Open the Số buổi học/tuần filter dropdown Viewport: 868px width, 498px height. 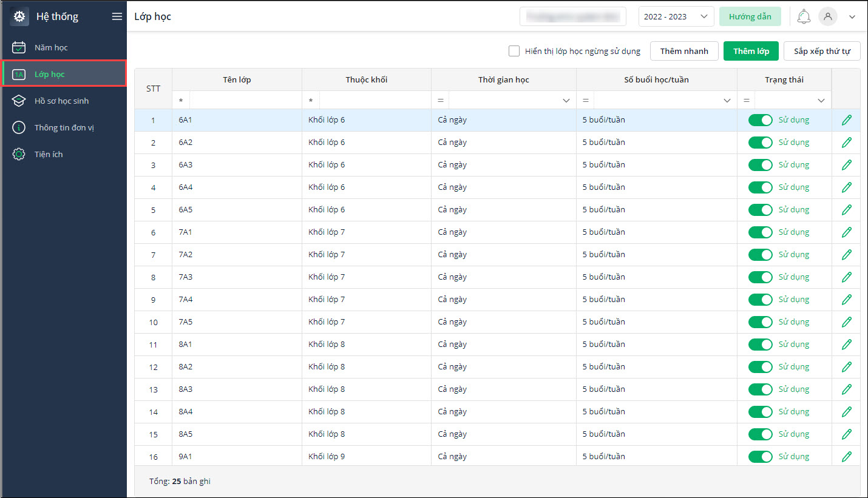point(727,100)
